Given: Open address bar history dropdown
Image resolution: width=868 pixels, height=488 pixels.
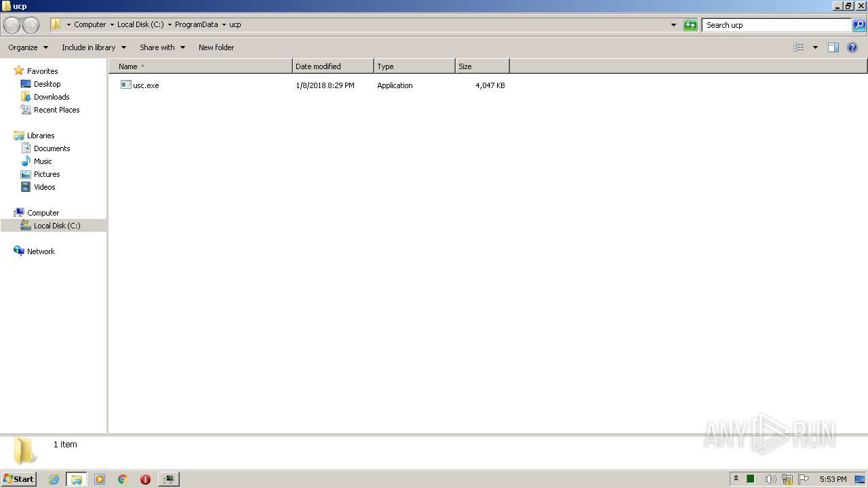Looking at the screenshot, I should tap(673, 25).
